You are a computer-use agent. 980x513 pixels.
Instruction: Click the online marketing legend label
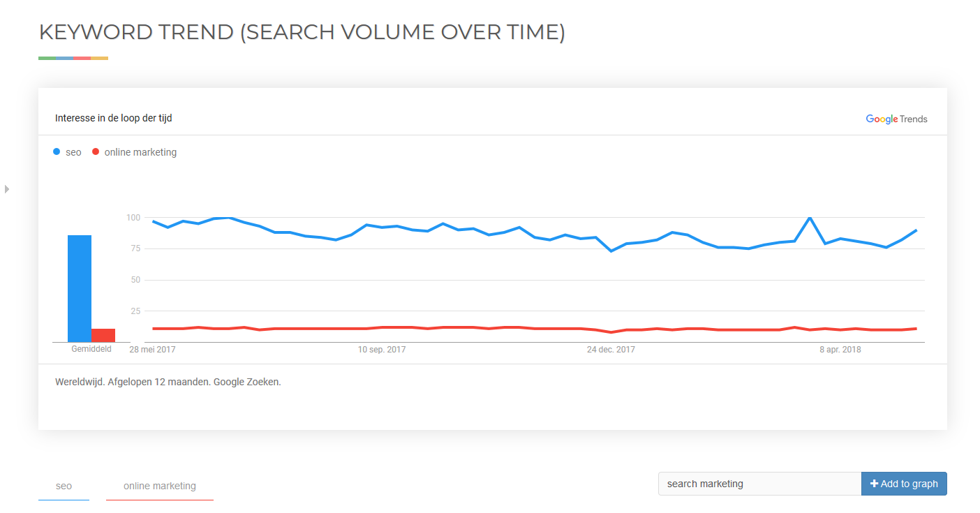pyautogui.click(x=140, y=152)
